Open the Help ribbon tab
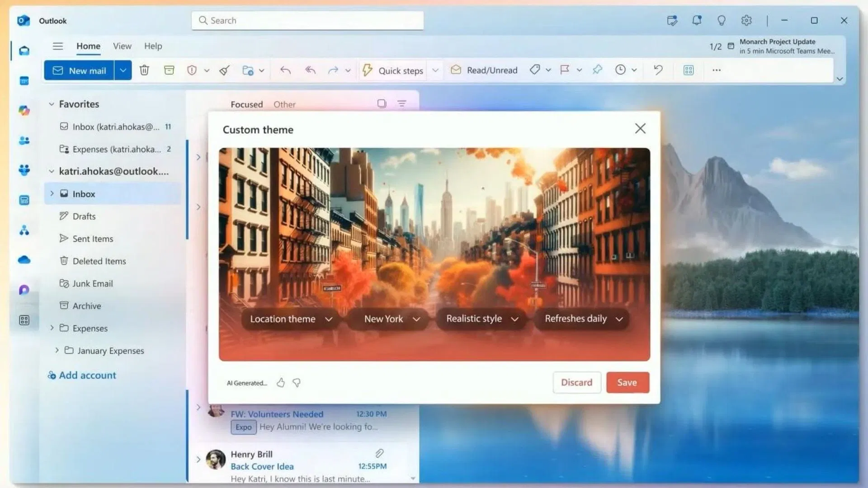868x488 pixels. [x=153, y=46]
